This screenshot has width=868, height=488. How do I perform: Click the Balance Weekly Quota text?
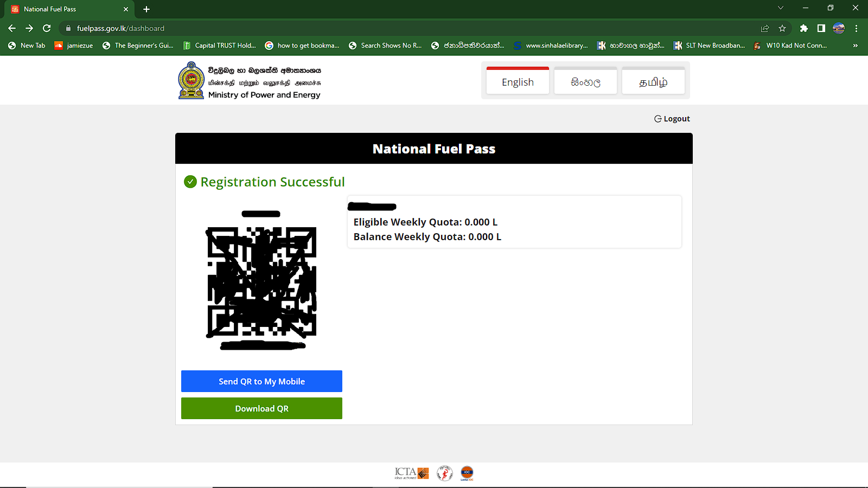coord(427,237)
